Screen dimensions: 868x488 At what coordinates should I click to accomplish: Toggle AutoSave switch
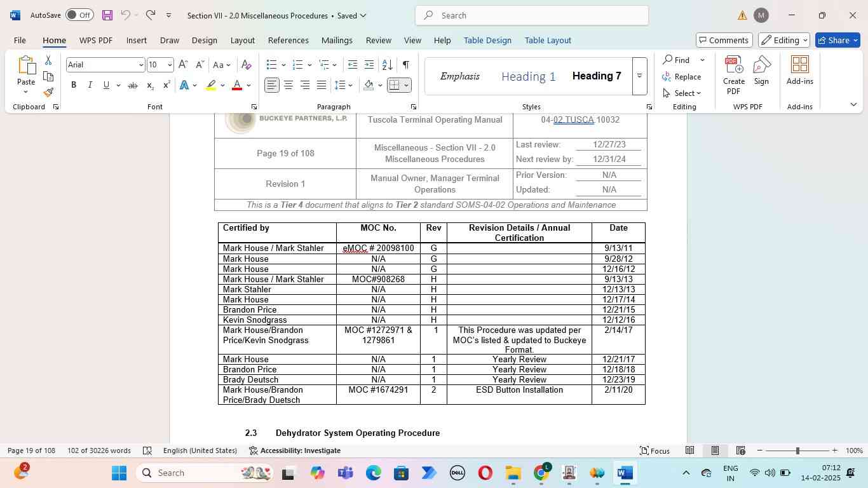click(x=79, y=15)
